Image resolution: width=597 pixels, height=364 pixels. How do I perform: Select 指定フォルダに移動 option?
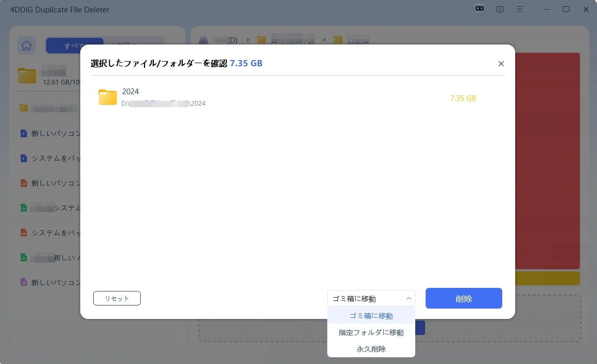click(371, 332)
